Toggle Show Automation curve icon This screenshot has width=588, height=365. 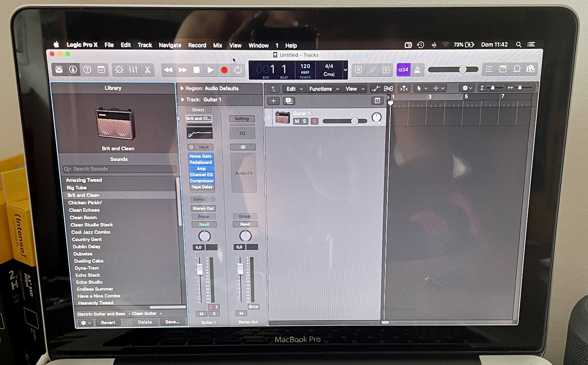[375, 89]
